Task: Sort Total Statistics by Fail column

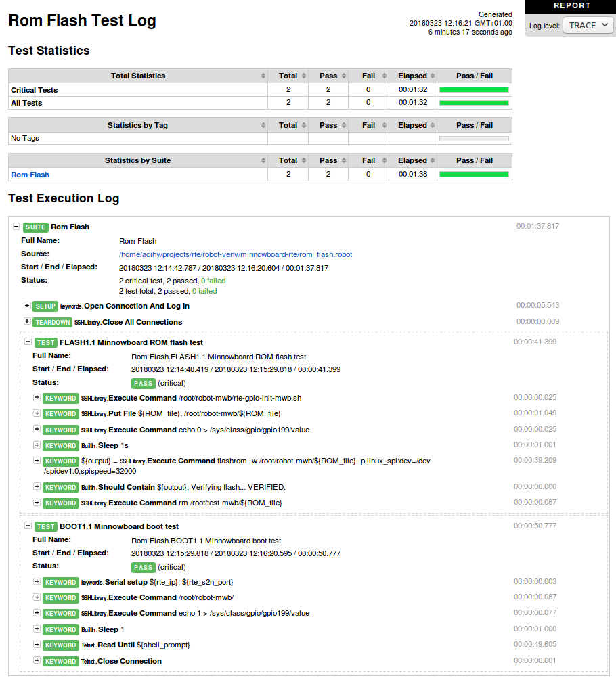Action: click(368, 76)
